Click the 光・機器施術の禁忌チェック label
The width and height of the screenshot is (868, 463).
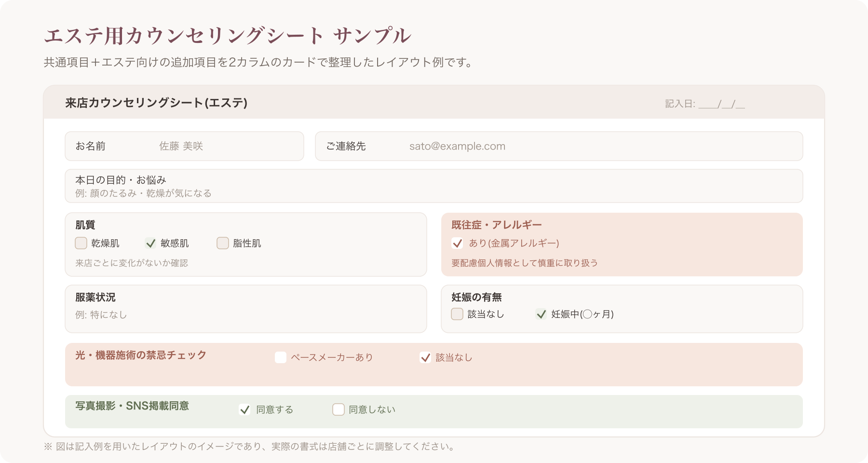141,355
